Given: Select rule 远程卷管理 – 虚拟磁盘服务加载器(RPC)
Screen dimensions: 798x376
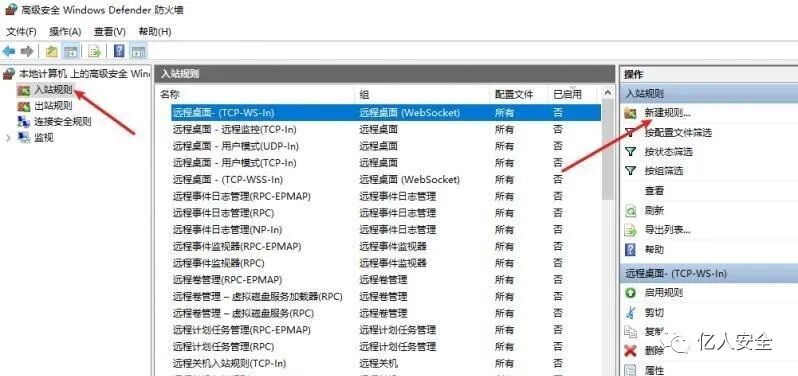Looking at the screenshot, I should (386, 296).
